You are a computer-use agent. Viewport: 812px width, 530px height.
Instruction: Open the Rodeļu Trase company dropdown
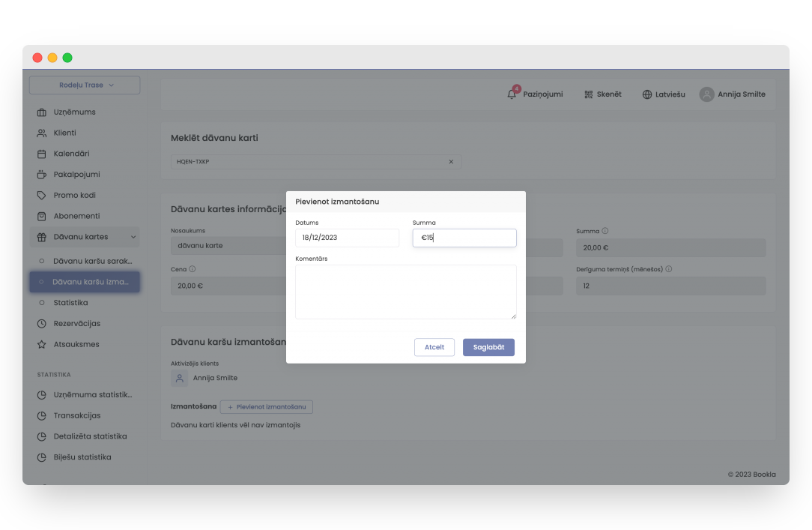tap(85, 85)
